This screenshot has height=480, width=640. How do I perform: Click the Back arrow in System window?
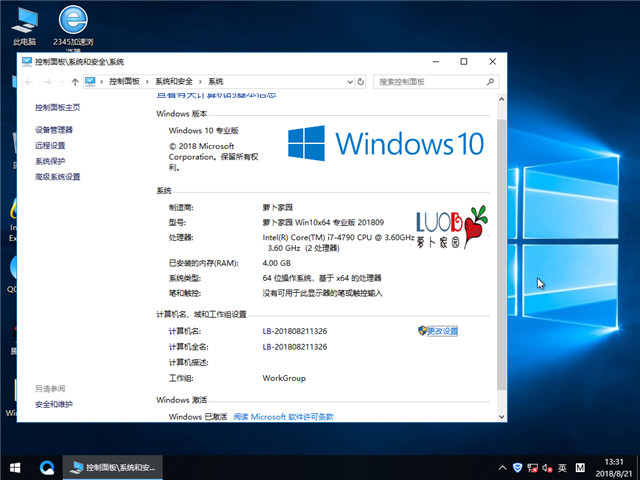(29, 82)
